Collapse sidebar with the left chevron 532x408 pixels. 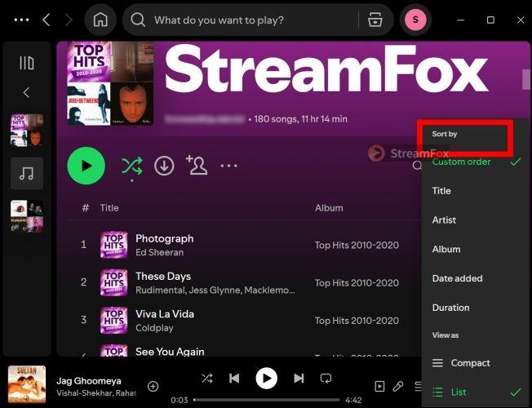(26, 92)
